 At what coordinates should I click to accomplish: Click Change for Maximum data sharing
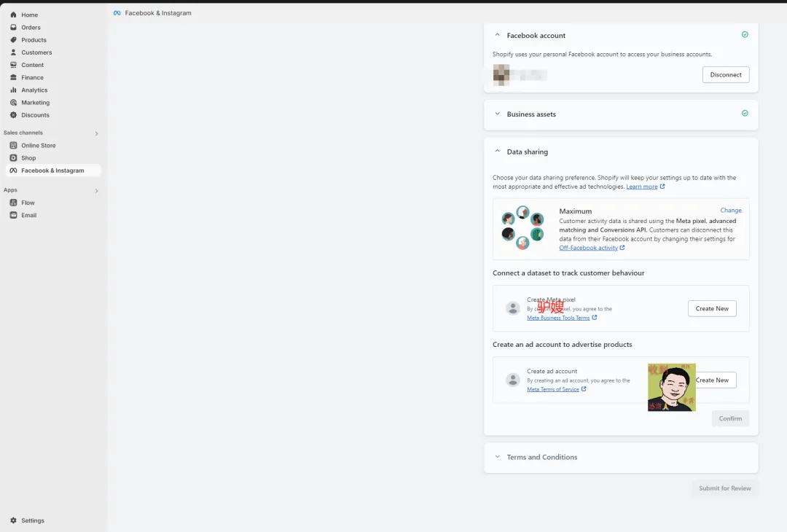(731, 211)
